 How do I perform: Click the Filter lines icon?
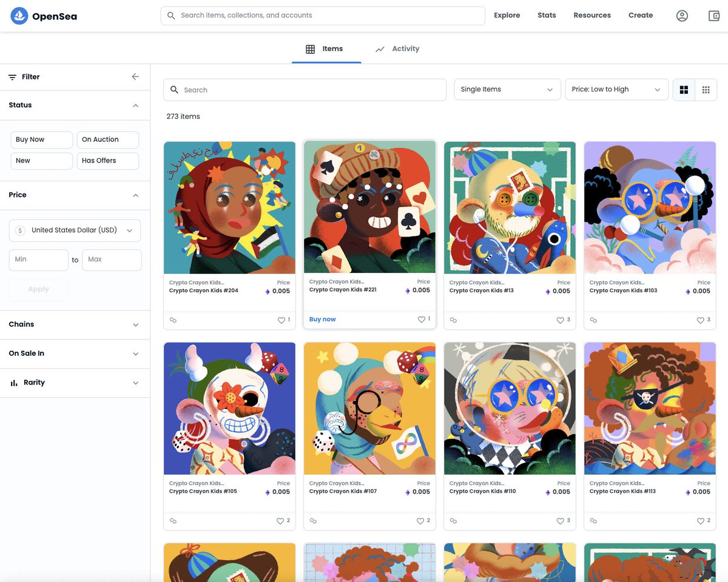(12, 77)
